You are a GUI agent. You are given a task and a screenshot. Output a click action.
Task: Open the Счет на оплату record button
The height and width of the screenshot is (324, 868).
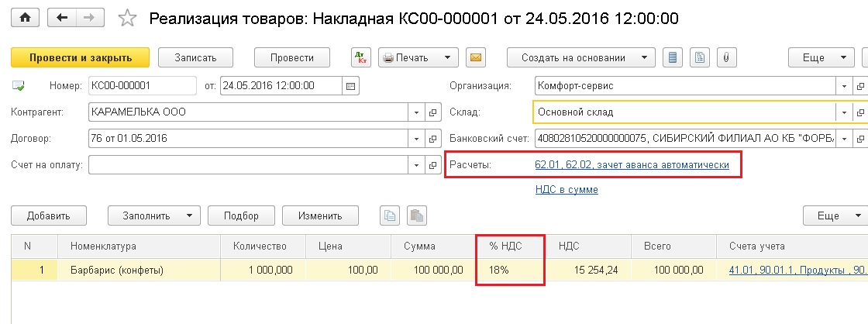[433, 164]
